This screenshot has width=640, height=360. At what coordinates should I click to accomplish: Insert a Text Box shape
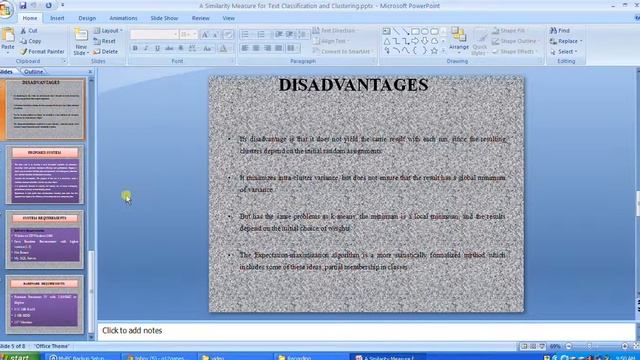[387, 31]
